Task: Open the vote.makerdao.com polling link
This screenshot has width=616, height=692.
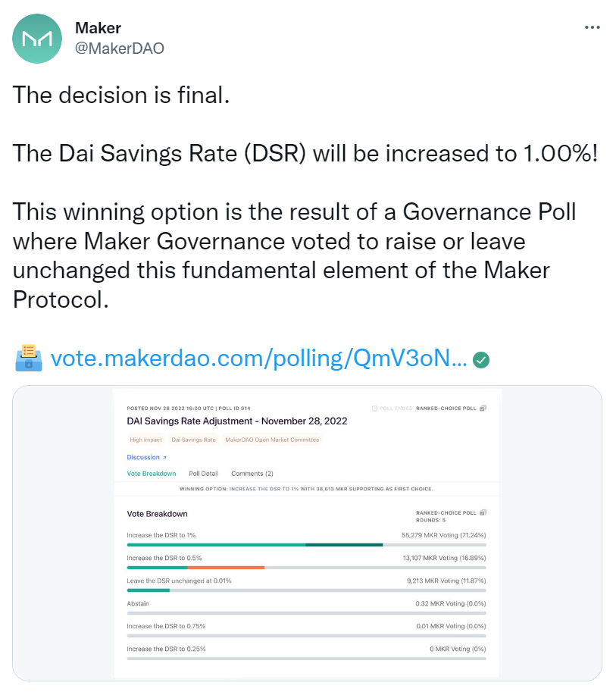Action: (x=259, y=358)
